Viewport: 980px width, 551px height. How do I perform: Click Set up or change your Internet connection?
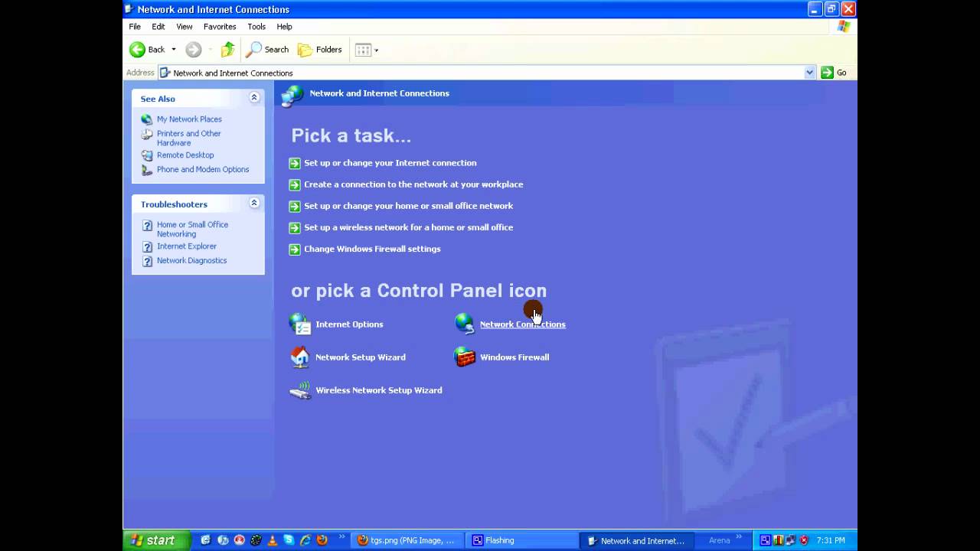click(390, 163)
